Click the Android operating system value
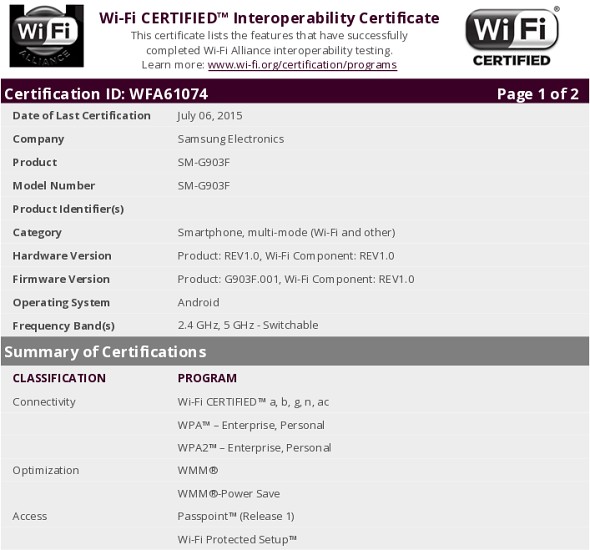Image resolution: width=590 pixels, height=550 pixels. (x=198, y=302)
